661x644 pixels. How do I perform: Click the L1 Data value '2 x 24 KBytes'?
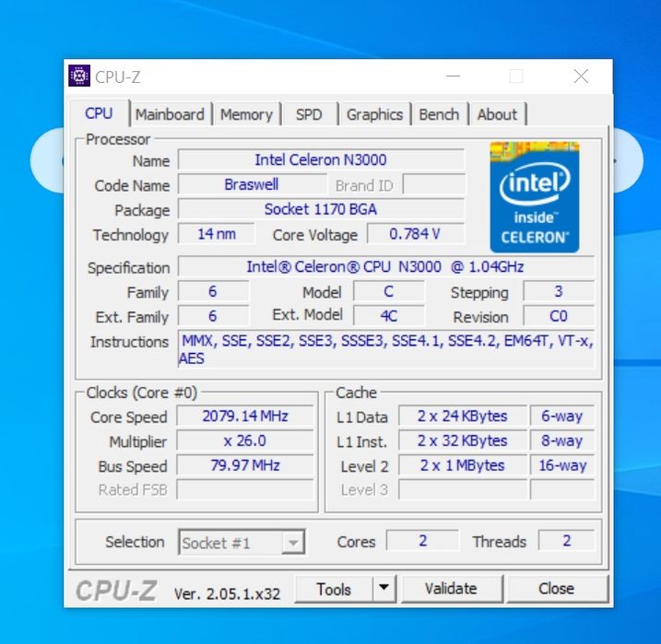463,416
